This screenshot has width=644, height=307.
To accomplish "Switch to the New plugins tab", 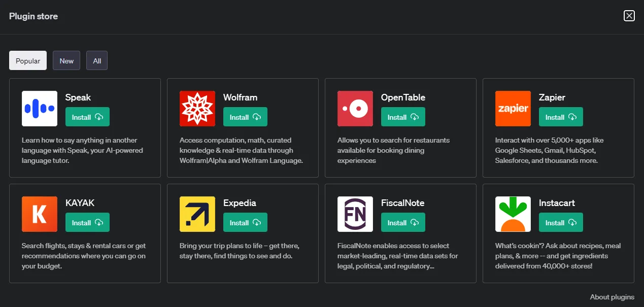I will coord(66,60).
